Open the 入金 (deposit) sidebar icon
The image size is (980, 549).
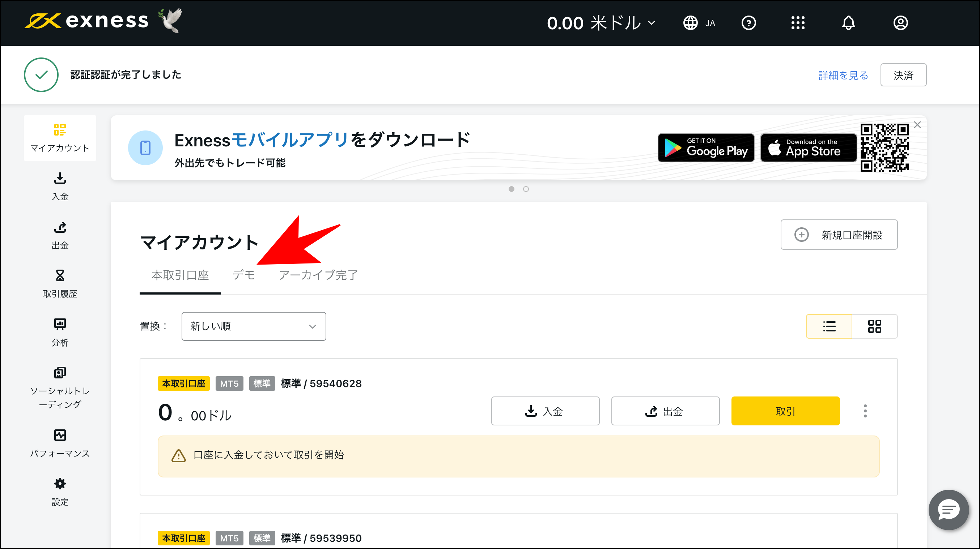click(x=60, y=186)
